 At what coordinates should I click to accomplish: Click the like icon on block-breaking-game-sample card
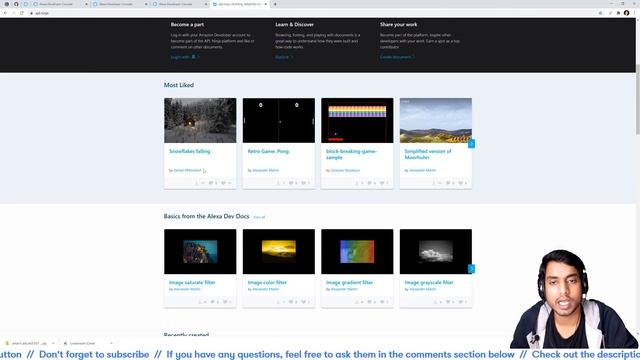pyautogui.click(x=382, y=183)
